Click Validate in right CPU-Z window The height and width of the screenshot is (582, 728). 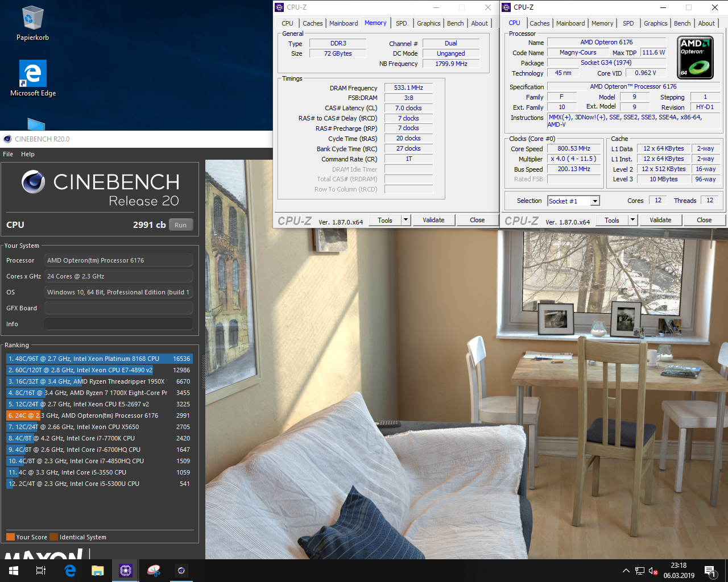(660, 220)
